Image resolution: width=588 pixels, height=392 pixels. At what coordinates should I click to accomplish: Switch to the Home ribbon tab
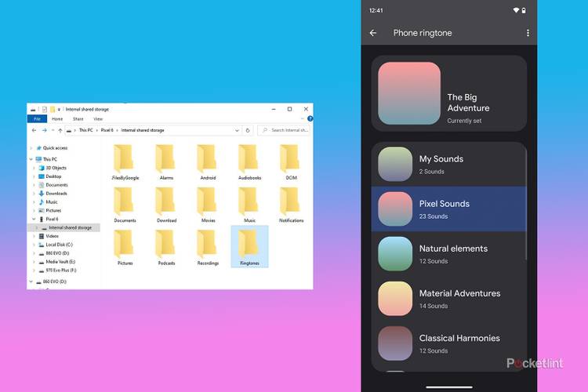(57, 118)
